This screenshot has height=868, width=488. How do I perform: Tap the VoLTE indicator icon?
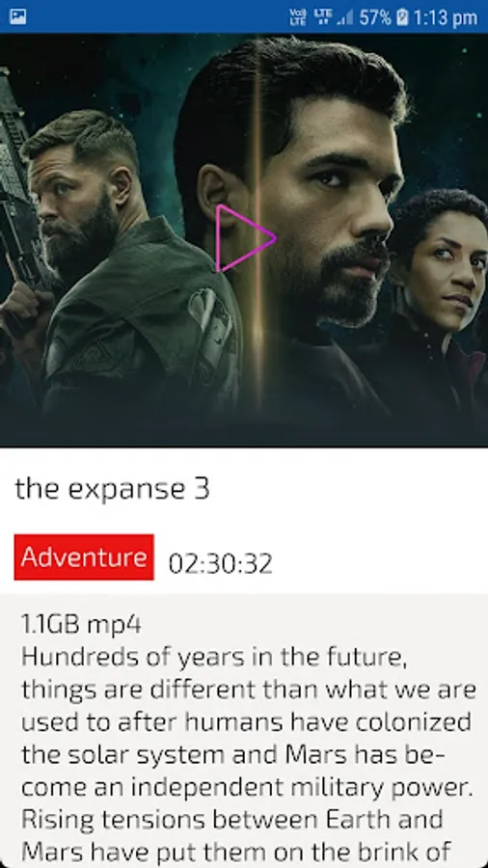tap(298, 17)
